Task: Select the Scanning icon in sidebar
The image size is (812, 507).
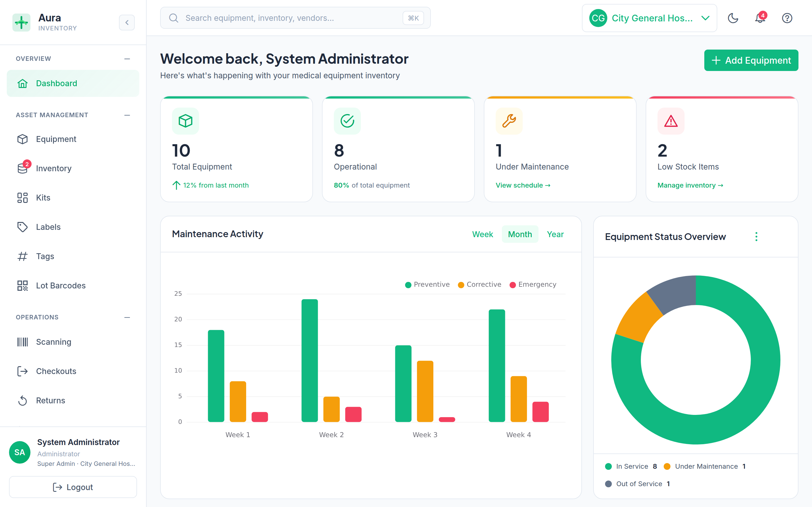Action: [23, 342]
